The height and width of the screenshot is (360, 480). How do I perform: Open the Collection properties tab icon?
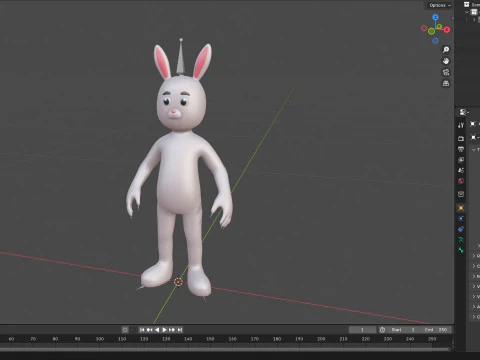coord(461,194)
